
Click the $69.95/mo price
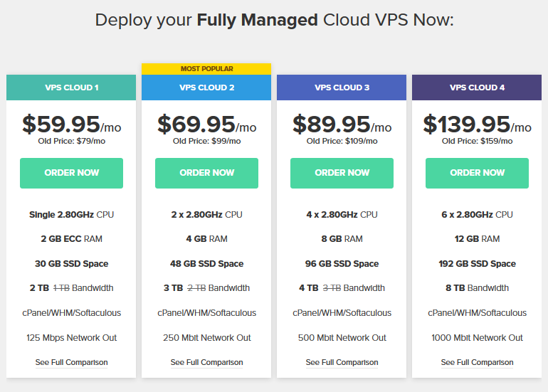[x=207, y=125]
